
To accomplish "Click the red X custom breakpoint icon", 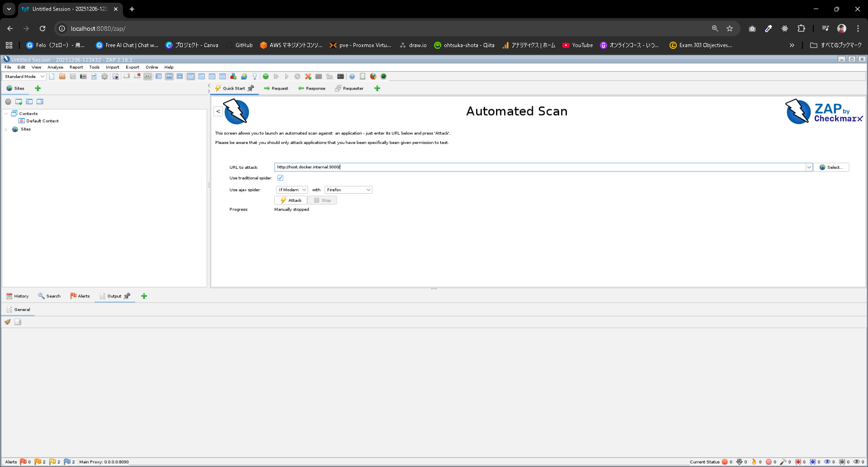I will [x=308, y=76].
